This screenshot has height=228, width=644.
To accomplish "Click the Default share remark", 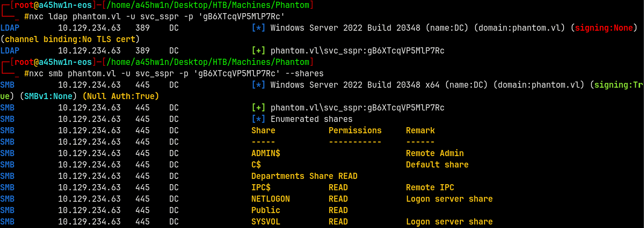I will tap(437, 164).
